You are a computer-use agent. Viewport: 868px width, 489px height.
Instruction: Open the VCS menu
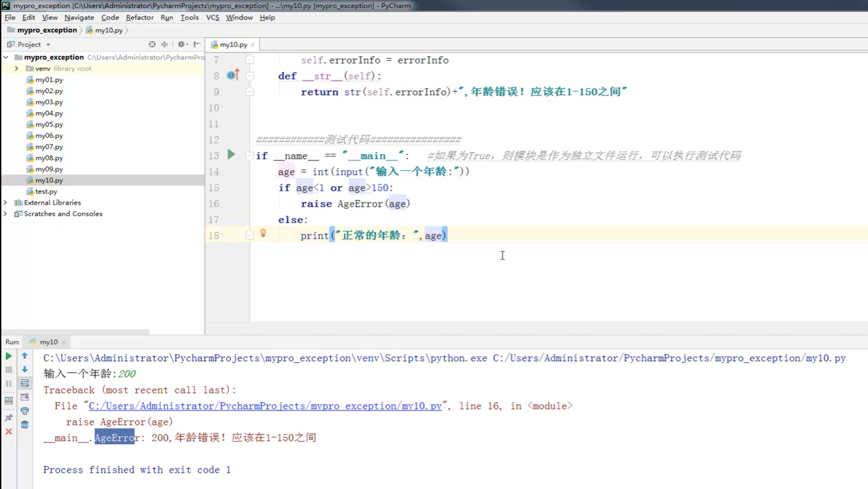212,17
